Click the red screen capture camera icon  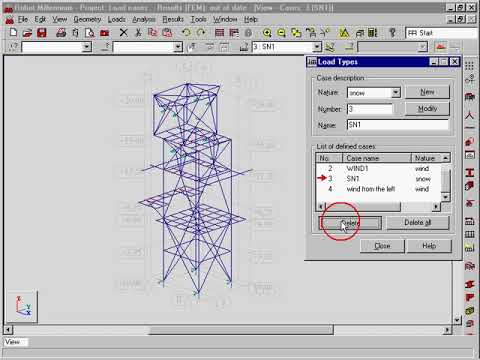[x=105, y=32]
